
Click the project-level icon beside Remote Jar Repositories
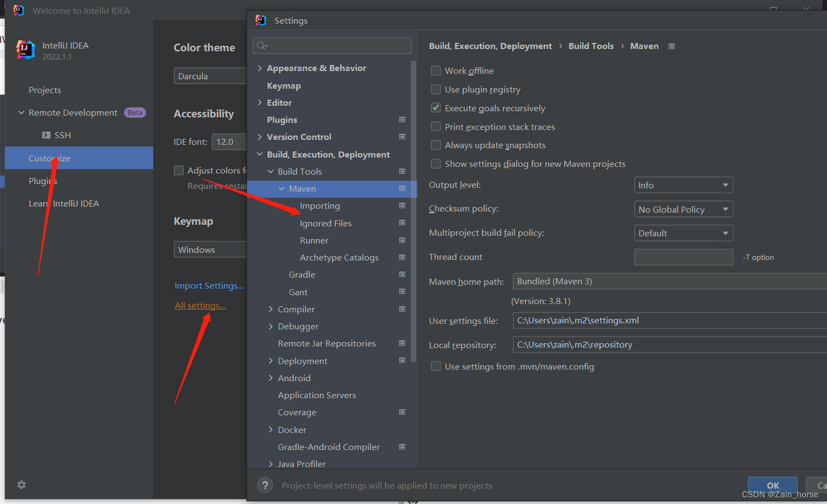coord(402,343)
